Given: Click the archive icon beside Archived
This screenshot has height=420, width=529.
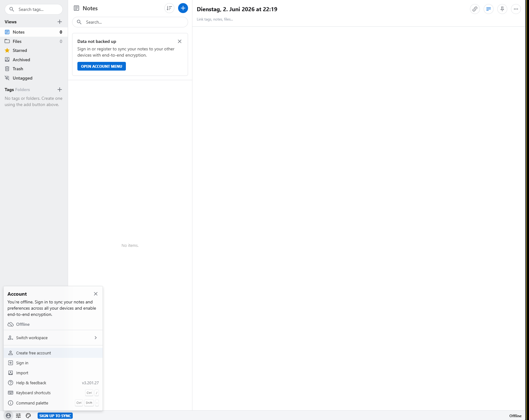Looking at the screenshot, I should (x=7, y=59).
